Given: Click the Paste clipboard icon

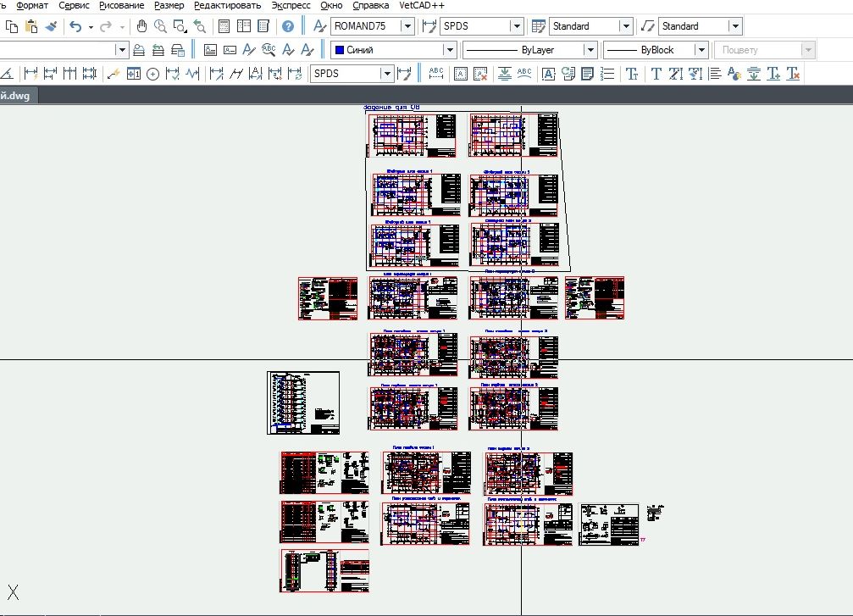Looking at the screenshot, I should click(x=31, y=26).
